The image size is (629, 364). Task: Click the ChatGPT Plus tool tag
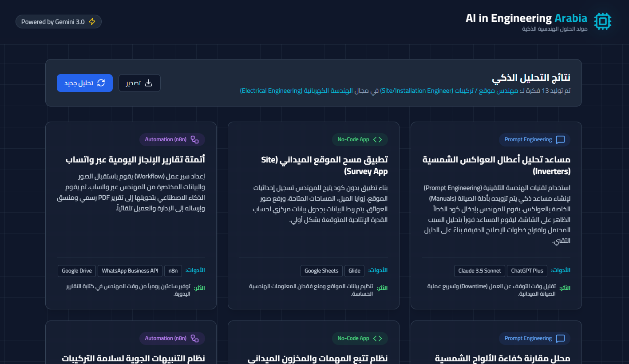point(527,271)
